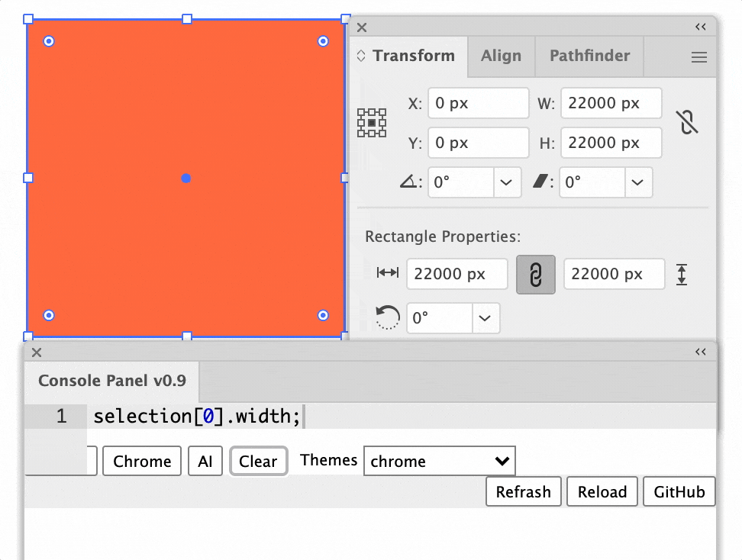The height and width of the screenshot is (560, 742).
Task: Click the Refrash button
Action: [x=524, y=492]
